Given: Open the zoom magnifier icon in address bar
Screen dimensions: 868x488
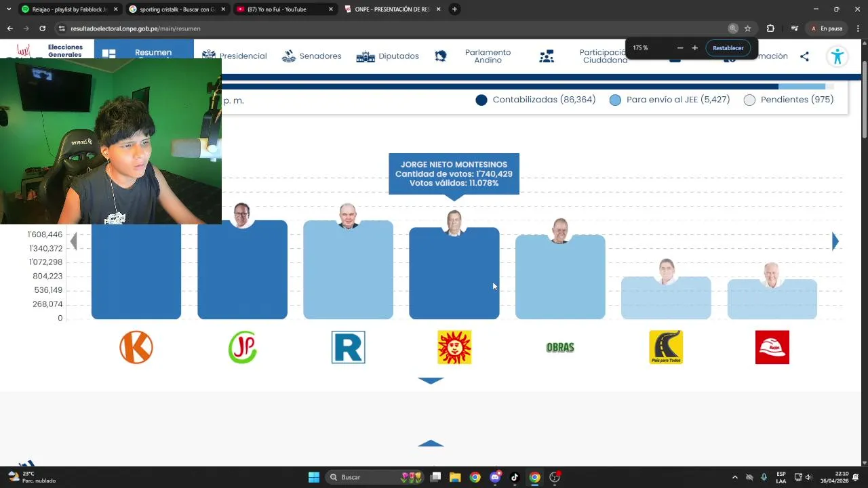Looking at the screenshot, I should click(x=733, y=28).
